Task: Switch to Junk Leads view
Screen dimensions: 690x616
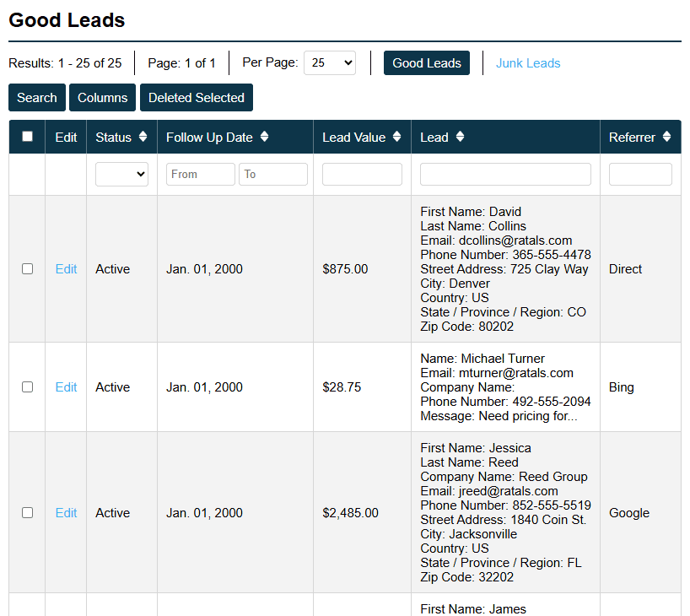Action: point(528,63)
